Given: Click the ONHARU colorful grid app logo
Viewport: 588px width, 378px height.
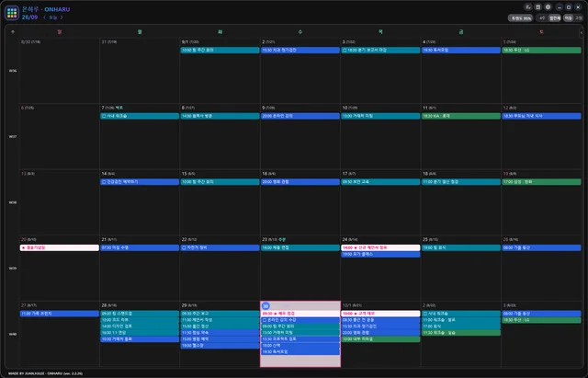Looking at the screenshot, I should pos(12,13).
